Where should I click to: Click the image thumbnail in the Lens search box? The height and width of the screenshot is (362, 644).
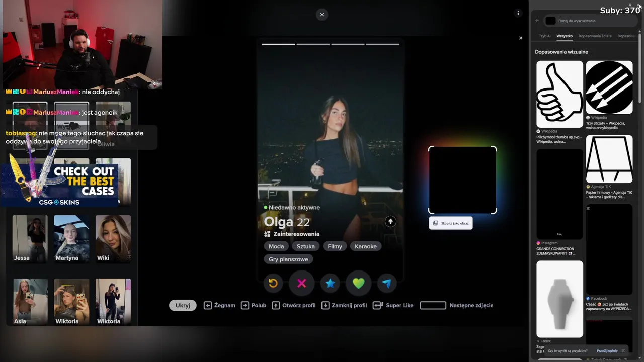coord(550,21)
